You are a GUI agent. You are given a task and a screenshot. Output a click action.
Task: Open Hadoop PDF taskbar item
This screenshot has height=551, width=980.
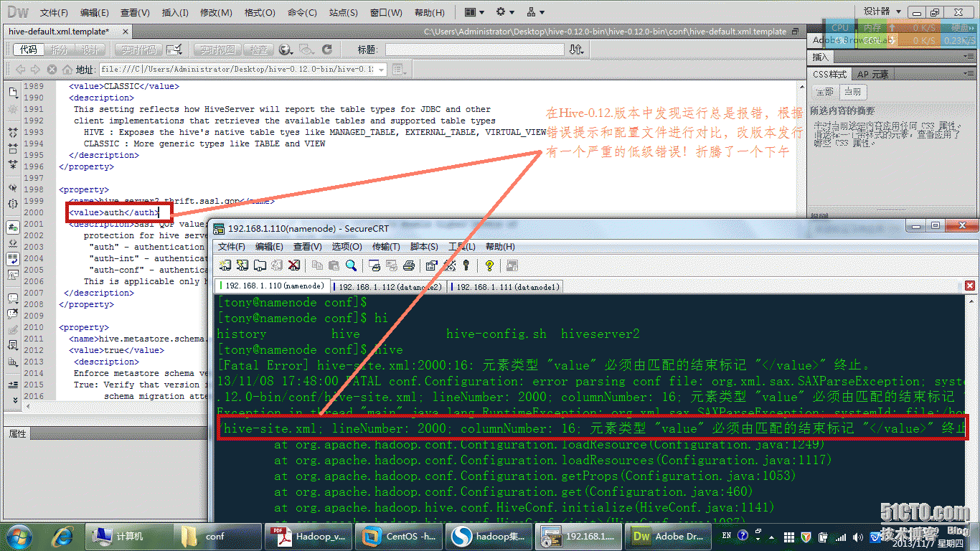coord(310,536)
